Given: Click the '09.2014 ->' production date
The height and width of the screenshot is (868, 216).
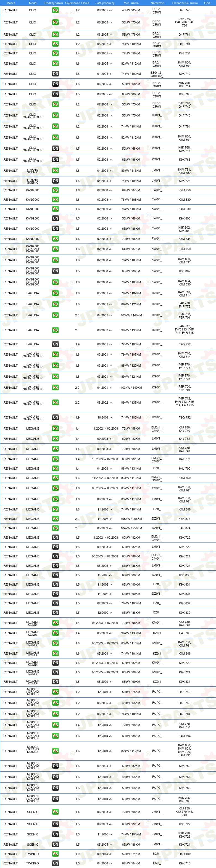Looking at the screenshot, I should (104, 854).
